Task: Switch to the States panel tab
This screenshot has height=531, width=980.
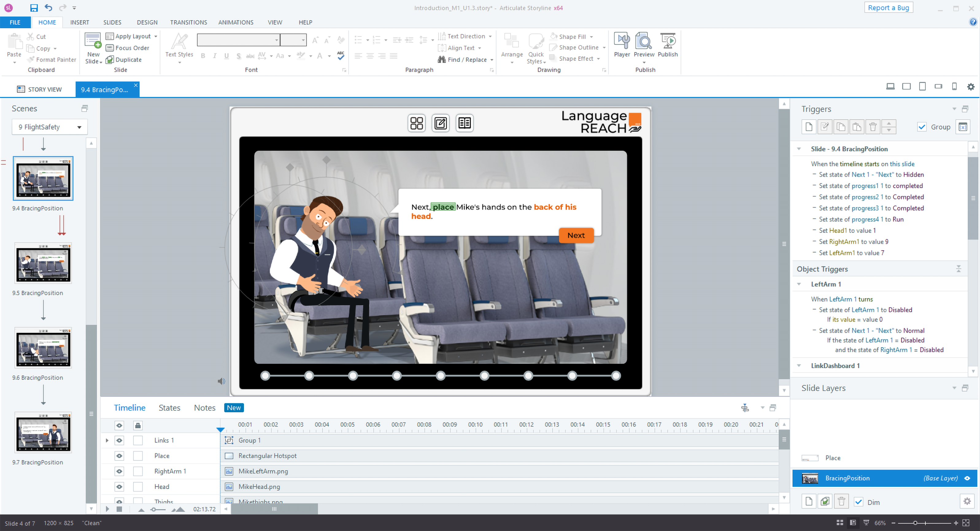Action: click(x=169, y=408)
